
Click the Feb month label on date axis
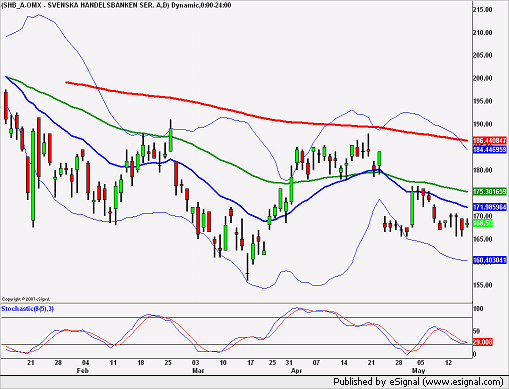click(x=83, y=371)
